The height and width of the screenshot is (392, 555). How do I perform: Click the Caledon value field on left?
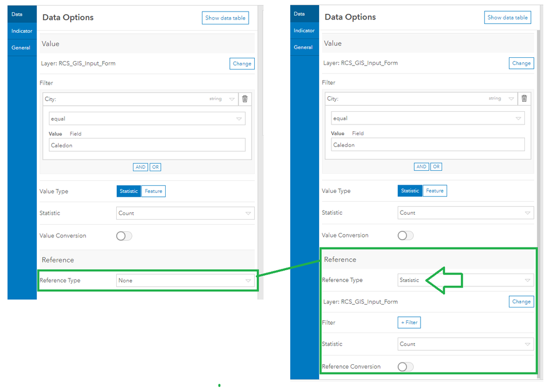pos(147,146)
